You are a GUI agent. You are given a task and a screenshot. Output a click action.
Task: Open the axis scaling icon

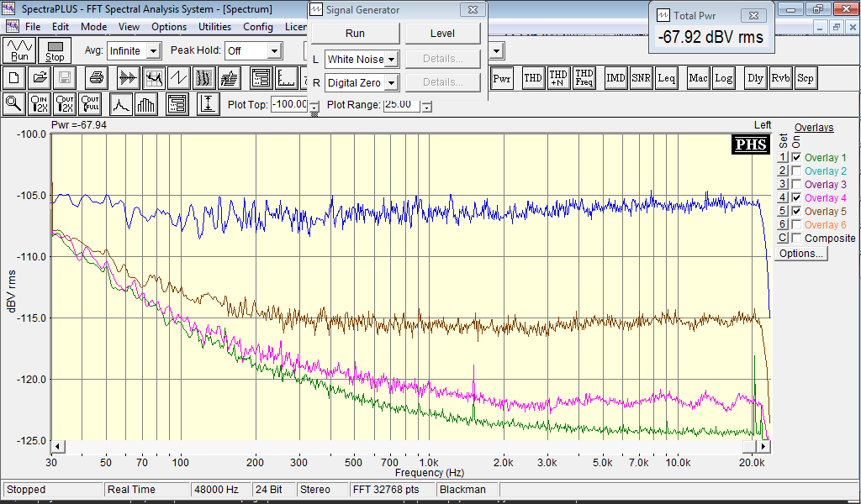pyautogui.click(x=287, y=78)
